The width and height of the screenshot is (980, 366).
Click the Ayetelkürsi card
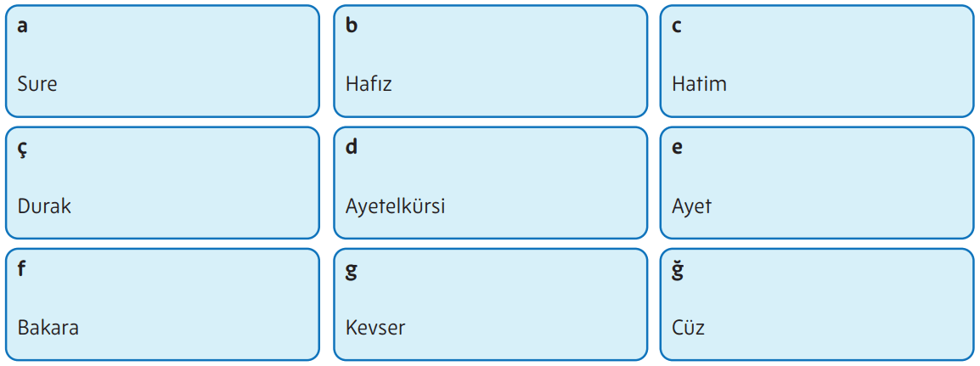[x=490, y=183]
